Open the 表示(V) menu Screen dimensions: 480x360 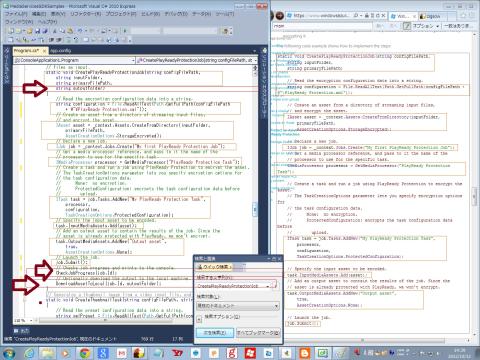point(58,14)
